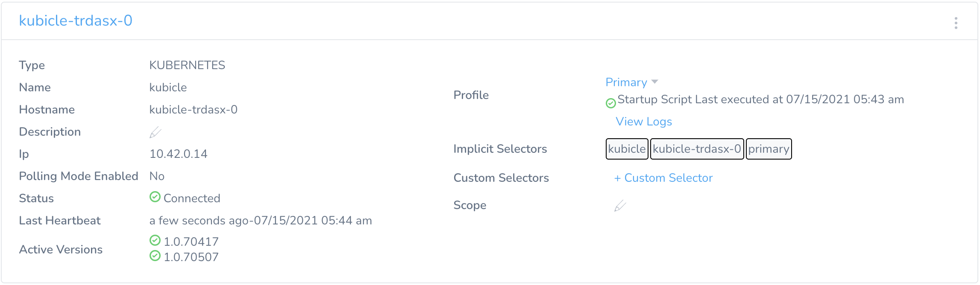
Task: Click the Connected status check icon
Action: [x=155, y=197]
